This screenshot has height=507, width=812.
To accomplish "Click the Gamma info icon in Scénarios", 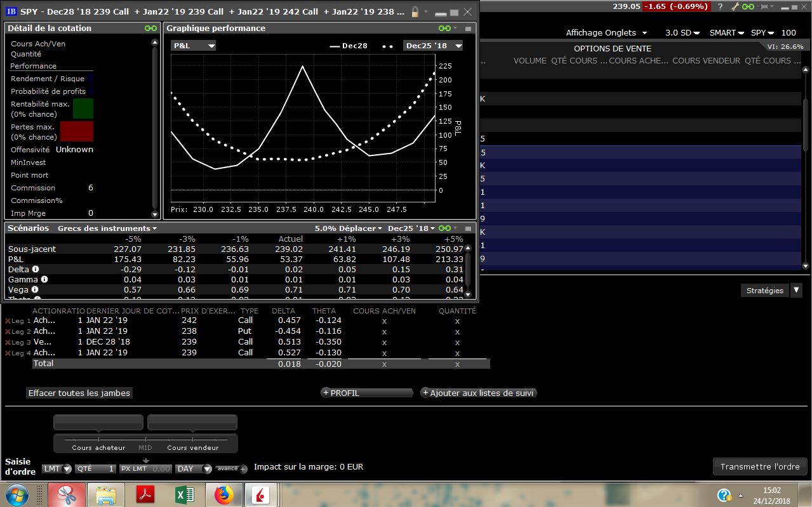I will 44,279.
